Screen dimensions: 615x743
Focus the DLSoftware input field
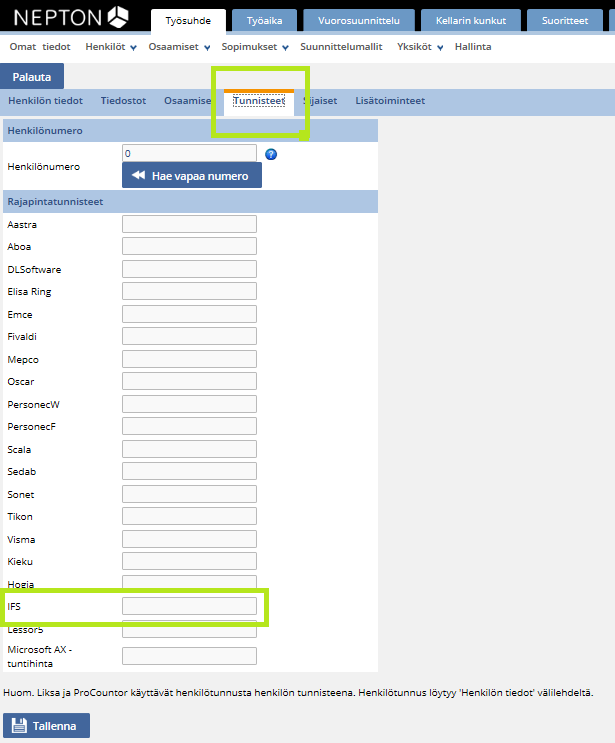coord(190,269)
